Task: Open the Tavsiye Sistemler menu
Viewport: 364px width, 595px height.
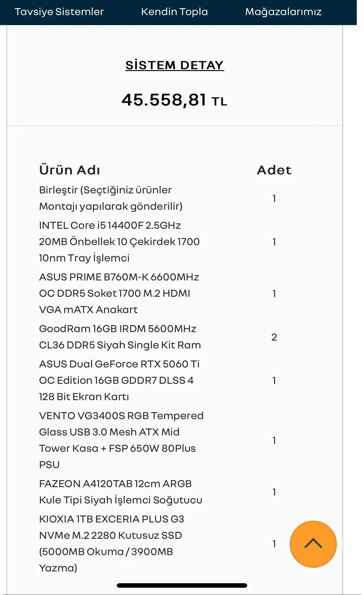Action: click(x=59, y=12)
